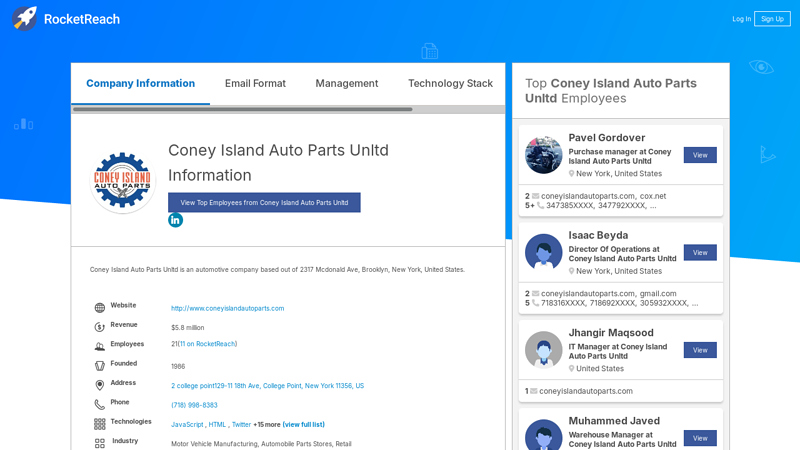View Pavel Gordover's contact details

(x=700, y=155)
